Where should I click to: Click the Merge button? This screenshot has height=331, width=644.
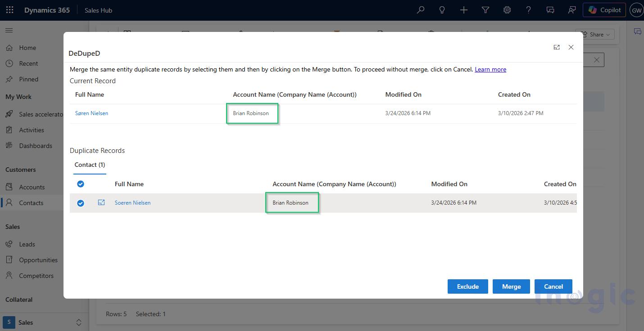(x=511, y=286)
